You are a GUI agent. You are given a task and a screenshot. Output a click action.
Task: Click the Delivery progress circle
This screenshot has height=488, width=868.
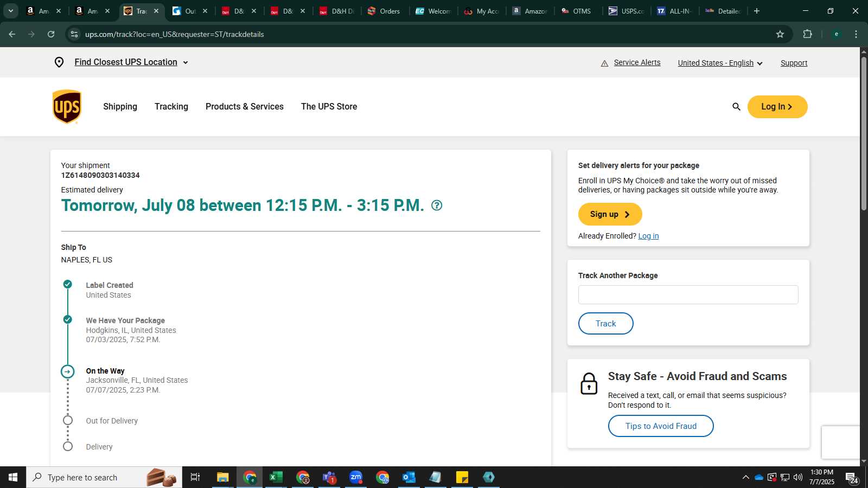point(68,446)
